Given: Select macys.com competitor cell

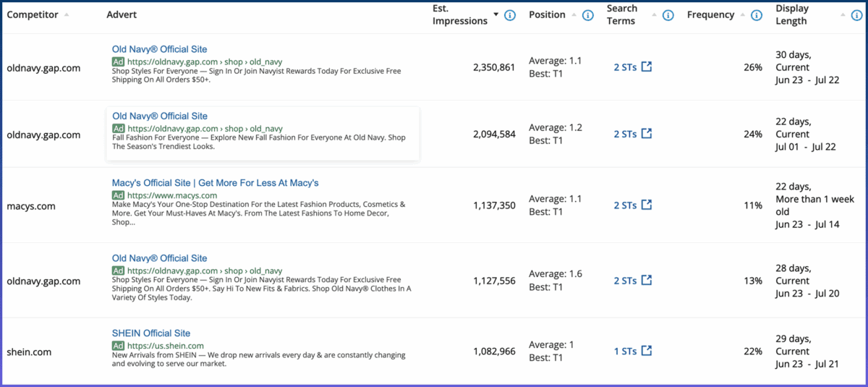Looking at the screenshot, I should click(x=31, y=206).
